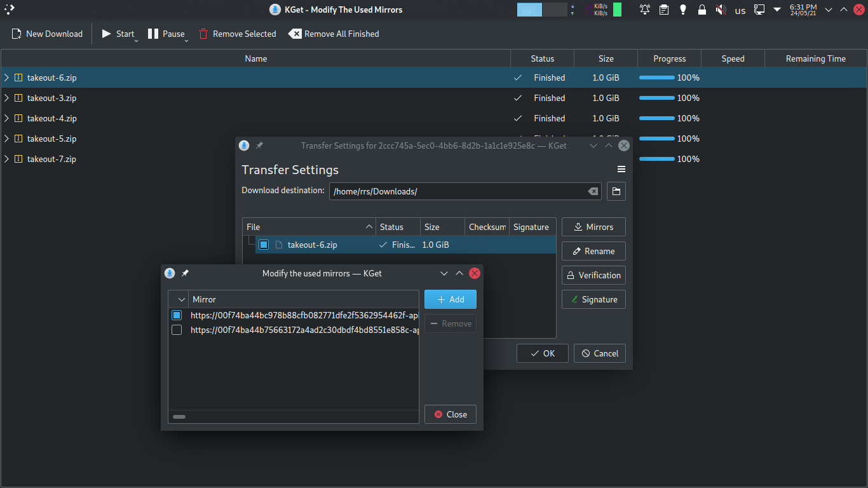Image resolution: width=868 pixels, height=488 pixels.
Task: Click the progress bar of takeout-3.zip
Action: 657,98
